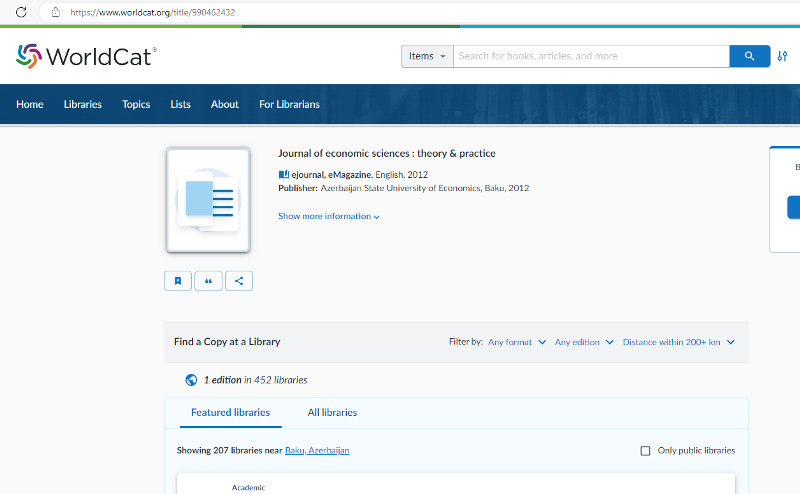800x494 pixels.
Task: Click the browser reload icon
Action: pos(21,12)
